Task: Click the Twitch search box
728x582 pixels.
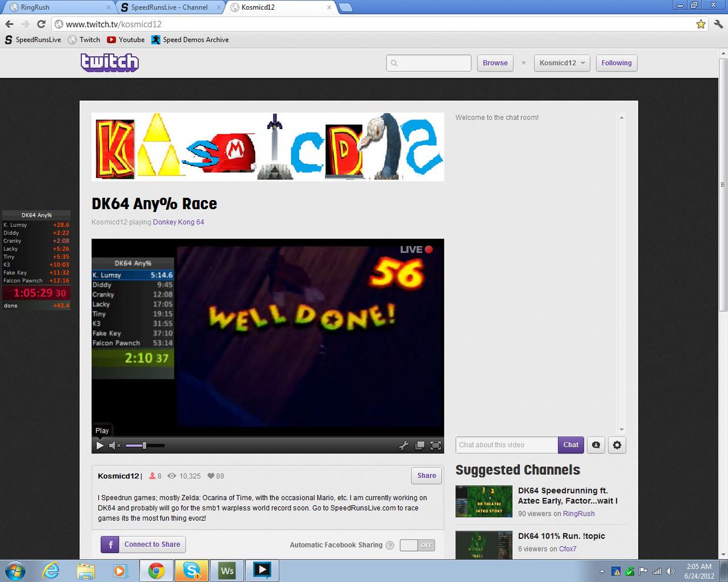Action: pyautogui.click(x=428, y=63)
